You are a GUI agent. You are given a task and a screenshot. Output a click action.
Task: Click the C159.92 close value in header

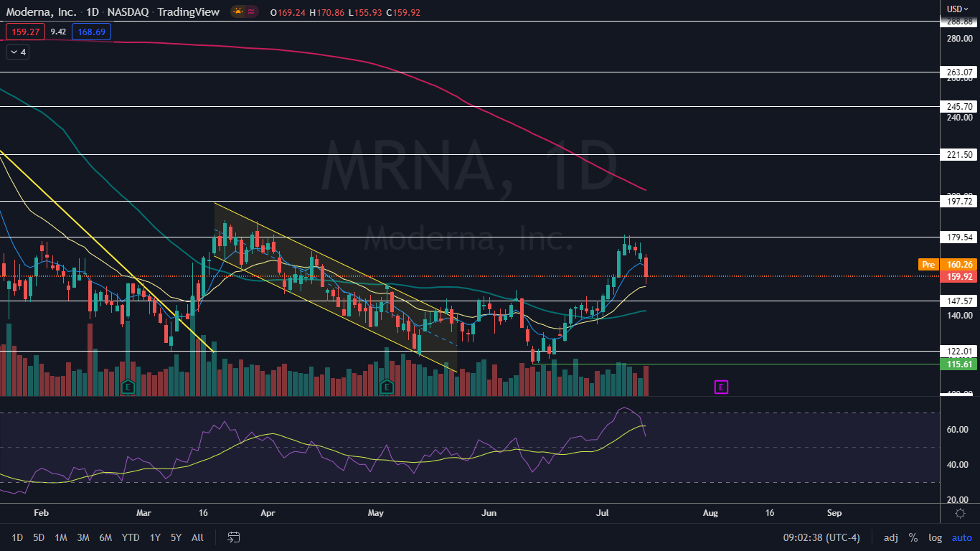[x=403, y=12]
